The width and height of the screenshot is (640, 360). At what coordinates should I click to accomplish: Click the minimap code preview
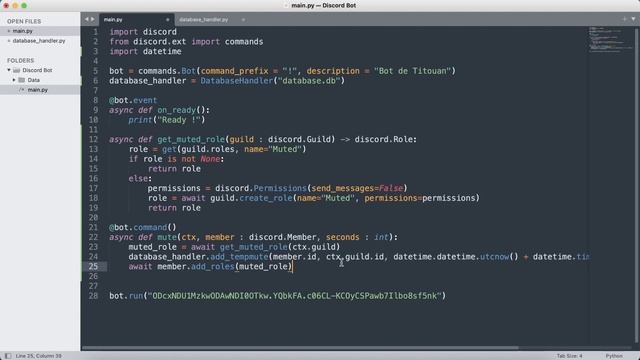click(610, 40)
